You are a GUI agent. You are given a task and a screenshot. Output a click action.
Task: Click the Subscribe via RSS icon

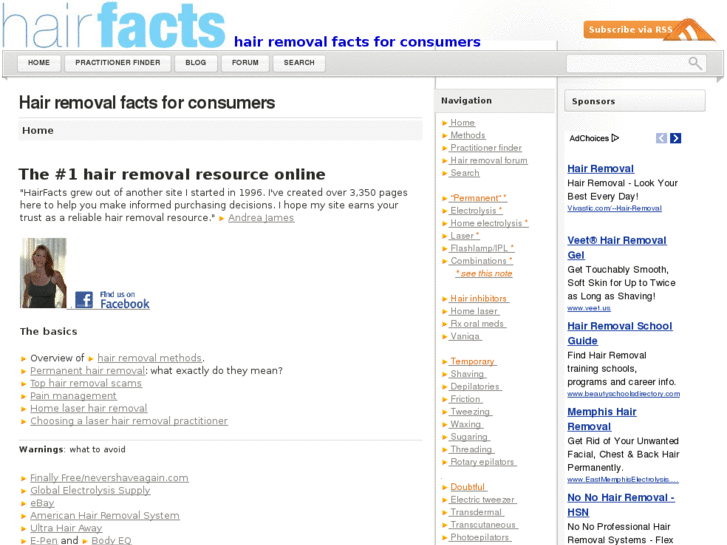[x=649, y=30]
